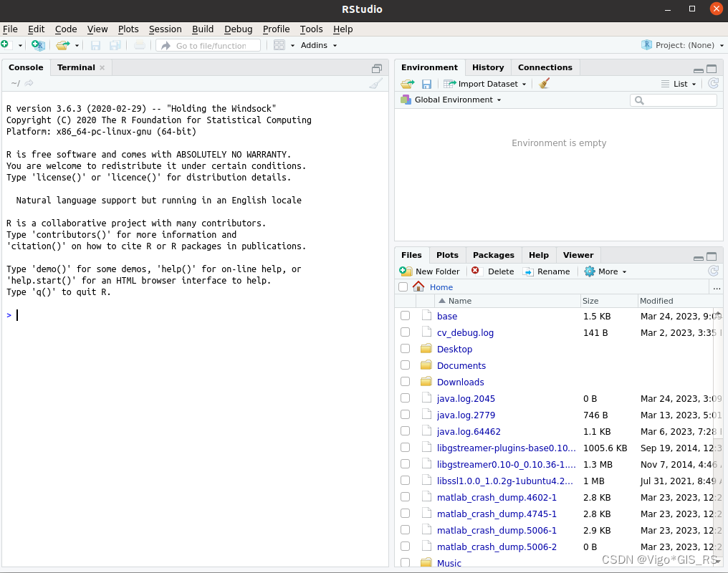Open the Desktop folder link

coord(454,349)
